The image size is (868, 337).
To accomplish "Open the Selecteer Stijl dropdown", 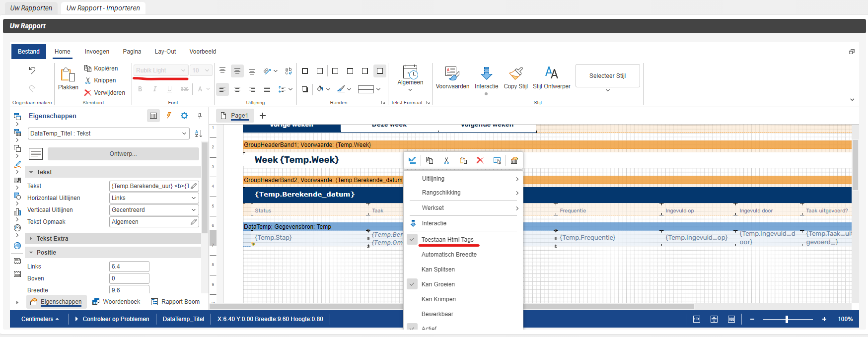I will (607, 76).
